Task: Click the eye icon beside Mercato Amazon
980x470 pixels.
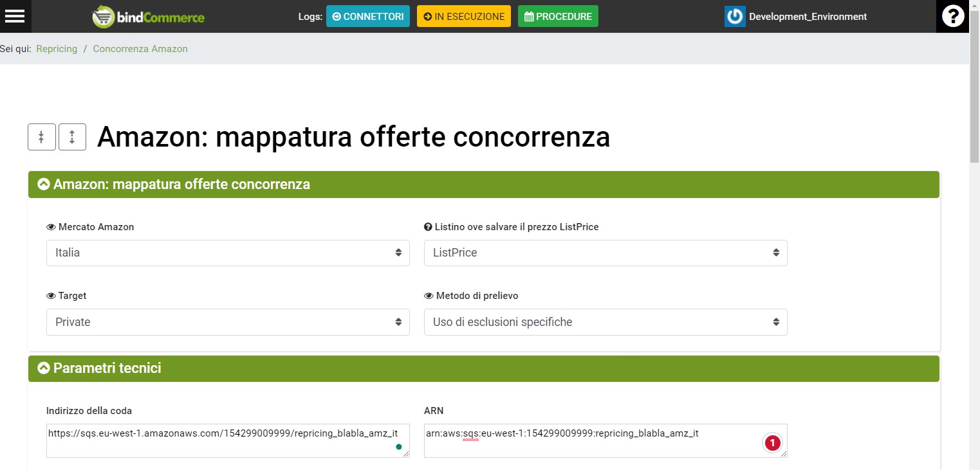Action: [x=51, y=227]
